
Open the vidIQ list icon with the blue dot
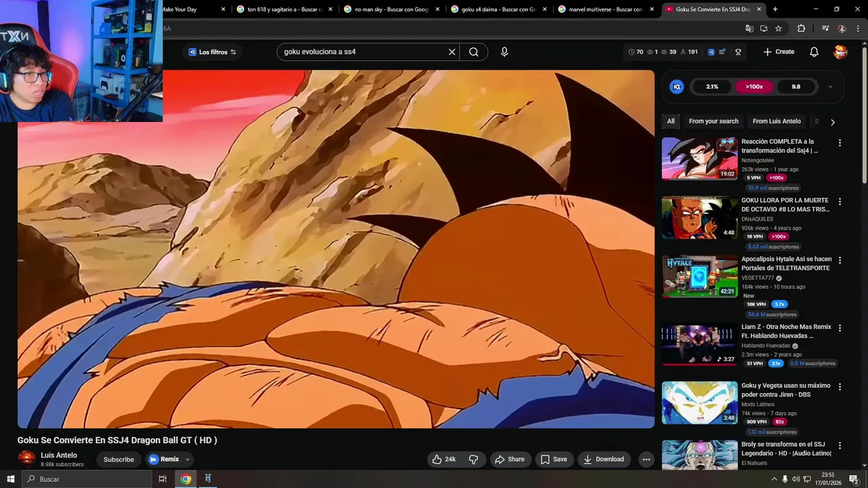tap(723, 52)
